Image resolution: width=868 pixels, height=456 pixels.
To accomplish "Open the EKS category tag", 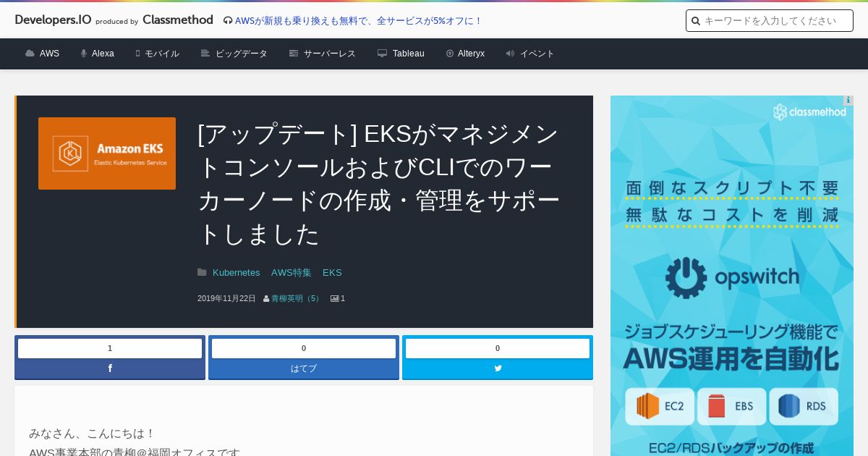I will 332,273.
